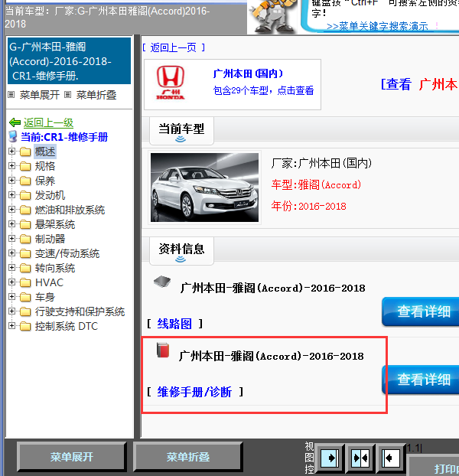Click the 车身 folder icon
This screenshot has width=459, height=476.
25,297
